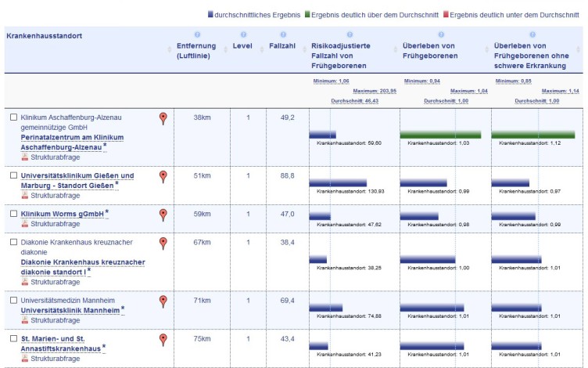
Task: Tick the Universitätsmedizin Mannheim checkbox
Action: coord(13,300)
